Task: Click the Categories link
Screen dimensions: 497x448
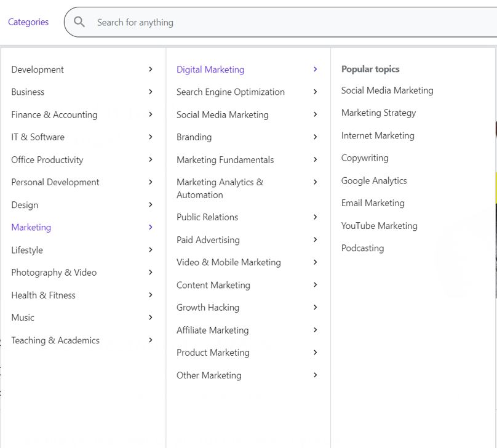Action: (28, 22)
